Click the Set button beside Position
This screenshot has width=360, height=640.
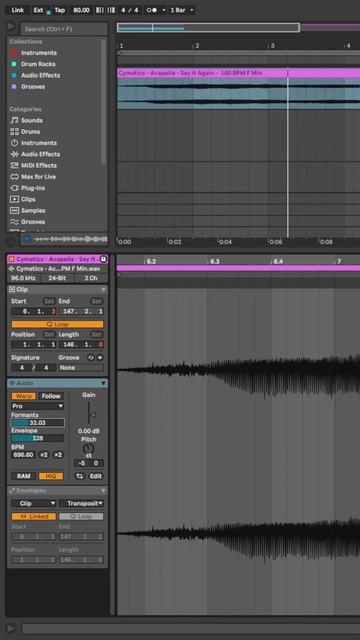(x=49, y=334)
